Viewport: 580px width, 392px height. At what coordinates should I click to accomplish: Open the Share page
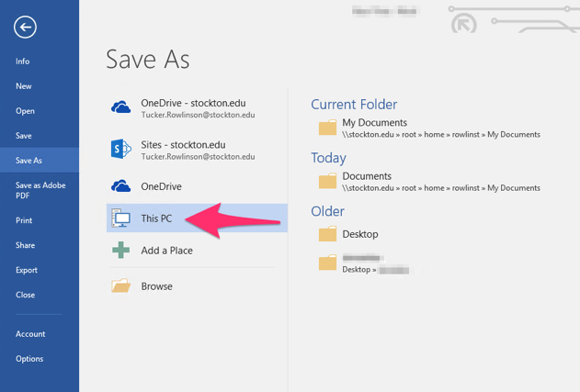[25, 245]
